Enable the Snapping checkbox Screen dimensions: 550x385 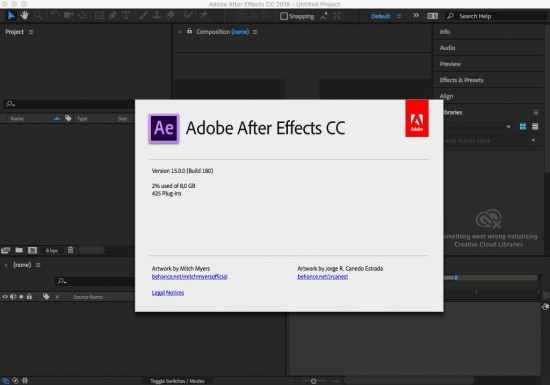click(x=284, y=16)
